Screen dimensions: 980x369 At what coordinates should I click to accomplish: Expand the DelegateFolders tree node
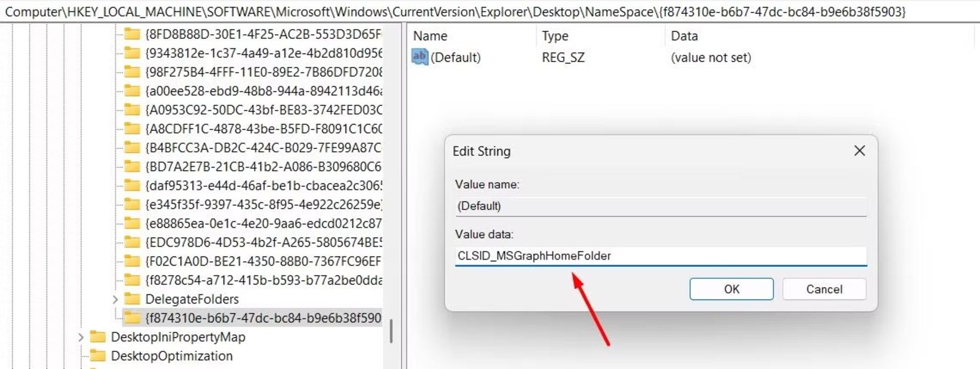click(x=115, y=299)
